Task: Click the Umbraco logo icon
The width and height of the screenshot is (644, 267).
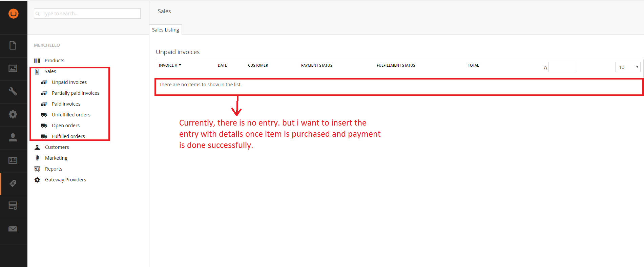Action: click(x=14, y=14)
